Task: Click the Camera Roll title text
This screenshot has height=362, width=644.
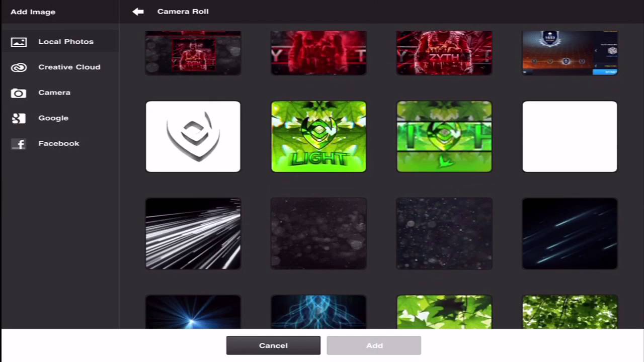Action: [183, 11]
